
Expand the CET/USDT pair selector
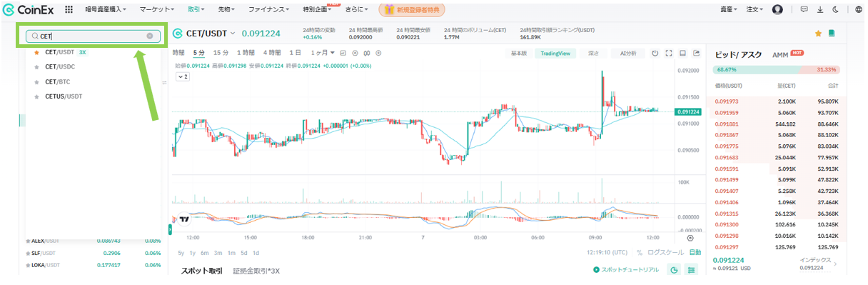coord(233,34)
